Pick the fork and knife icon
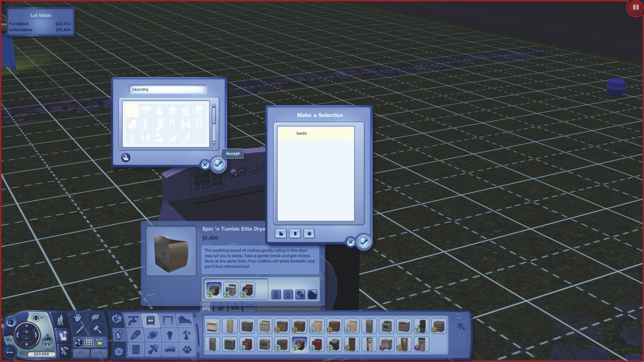The image size is (644, 362). pos(172,124)
